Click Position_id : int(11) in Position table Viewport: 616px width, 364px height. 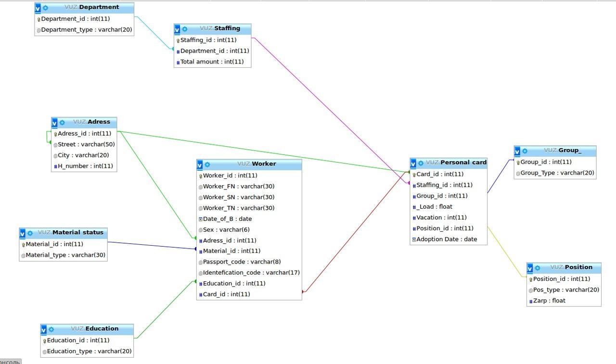coord(564,279)
